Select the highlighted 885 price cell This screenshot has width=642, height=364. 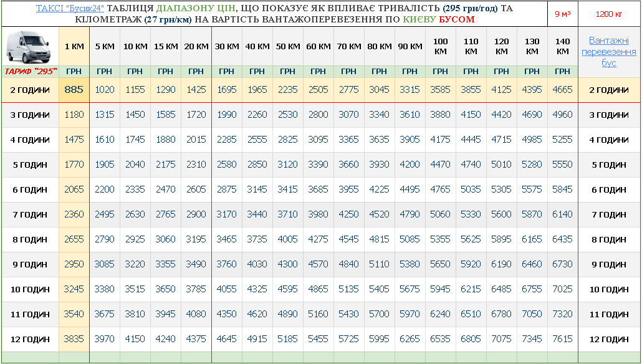pyautogui.click(x=74, y=90)
